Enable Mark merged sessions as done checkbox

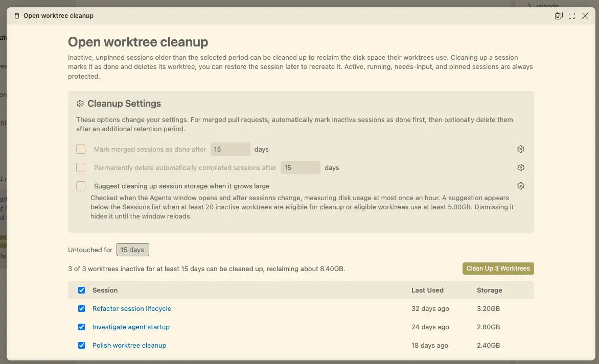click(x=81, y=149)
